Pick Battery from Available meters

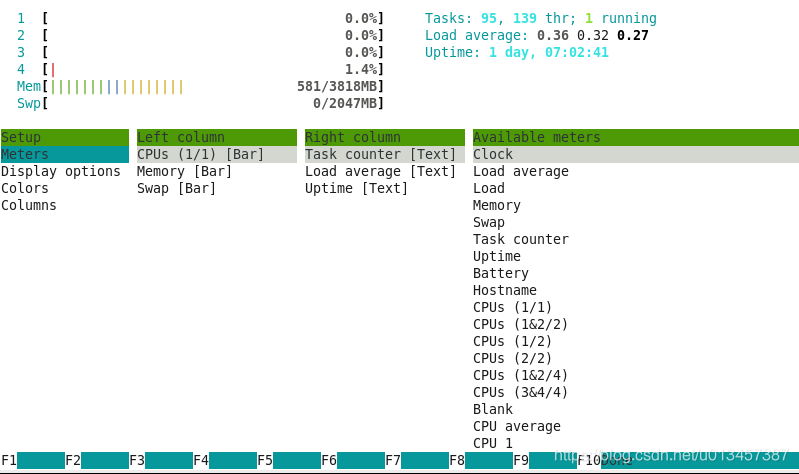501,273
